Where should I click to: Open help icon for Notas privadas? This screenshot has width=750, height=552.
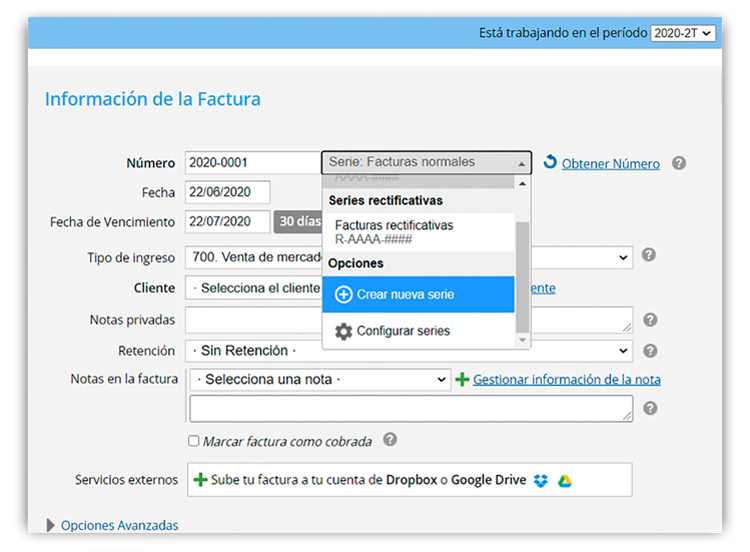point(650,320)
